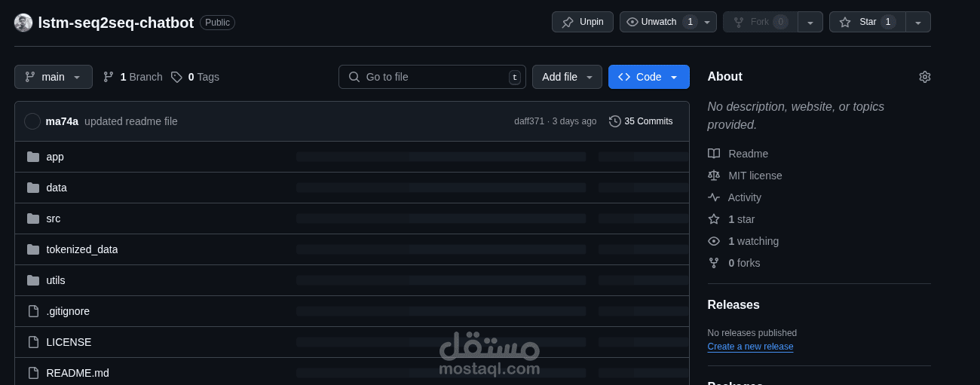
Task: Open the LICENSE file
Action: coord(69,342)
